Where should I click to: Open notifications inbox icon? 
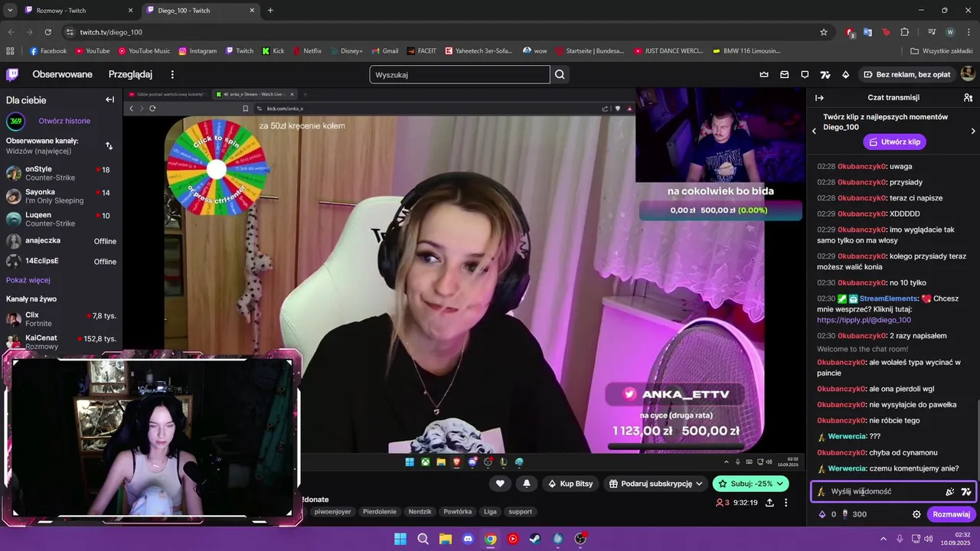pyautogui.click(x=785, y=74)
